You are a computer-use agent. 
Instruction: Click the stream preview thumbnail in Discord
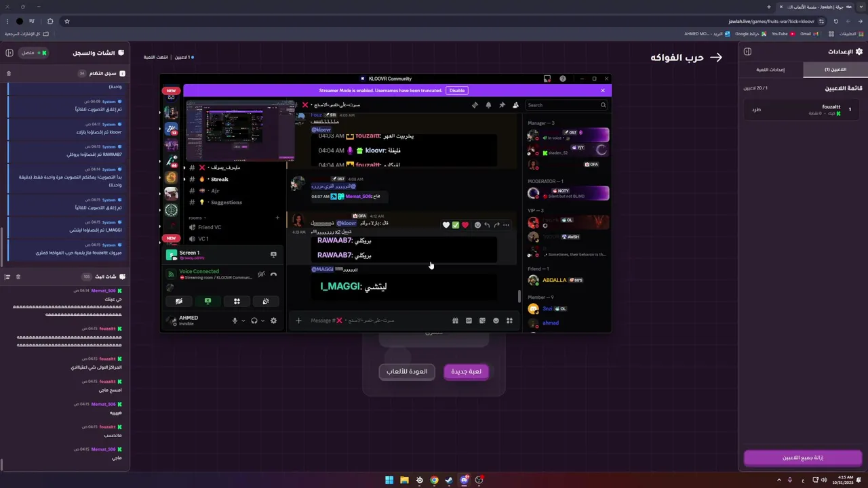241,131
